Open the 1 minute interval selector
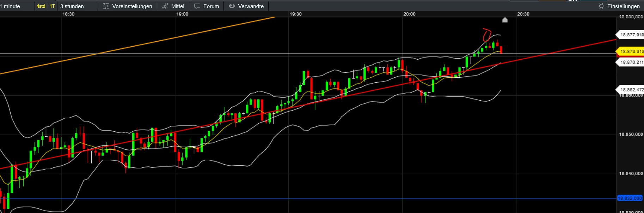Image resolution: width=644 pixels, height=213 pixels. tap(11, 6)
